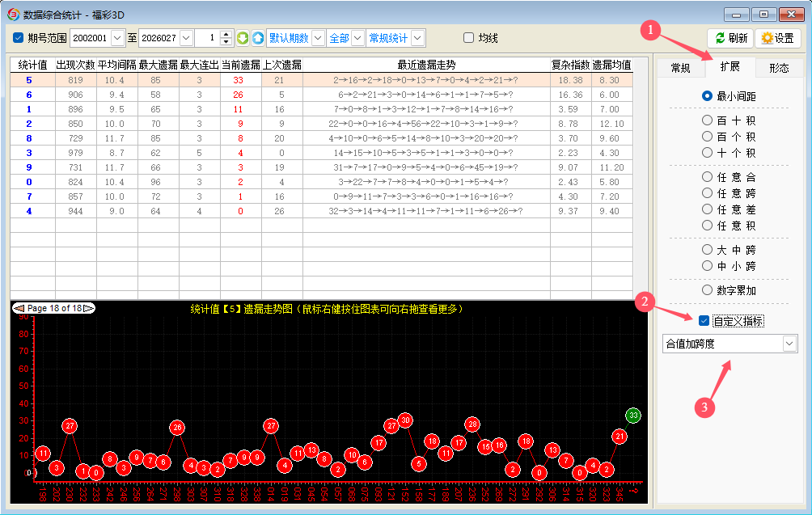Sort by 出现次数 column header
812x515 pixels.
(x=75, y=65)
